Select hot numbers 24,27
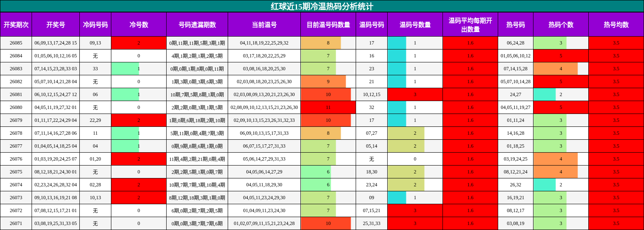This screenshot has height=230, width=644. tap(516, 94)
